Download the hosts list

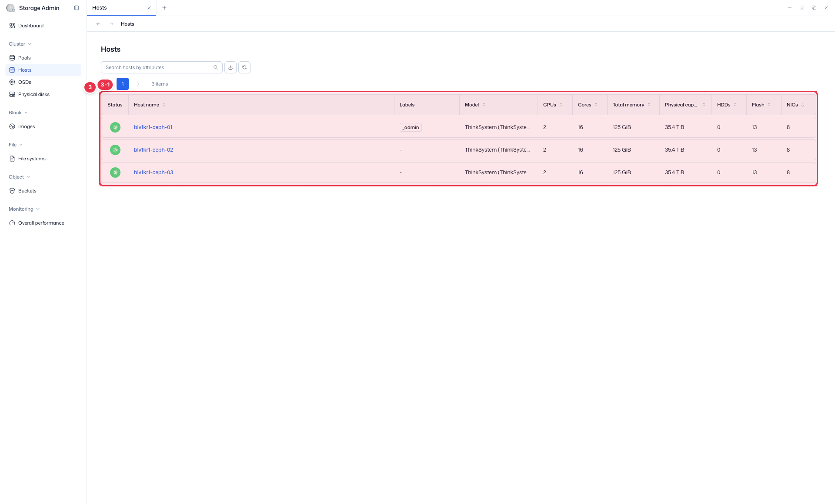pos(230,67)
